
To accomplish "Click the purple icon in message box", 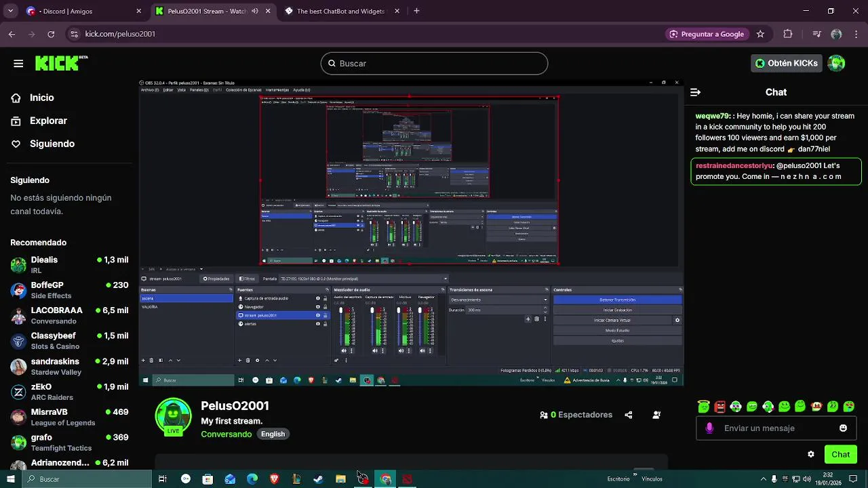I will (x=709, y=428).
